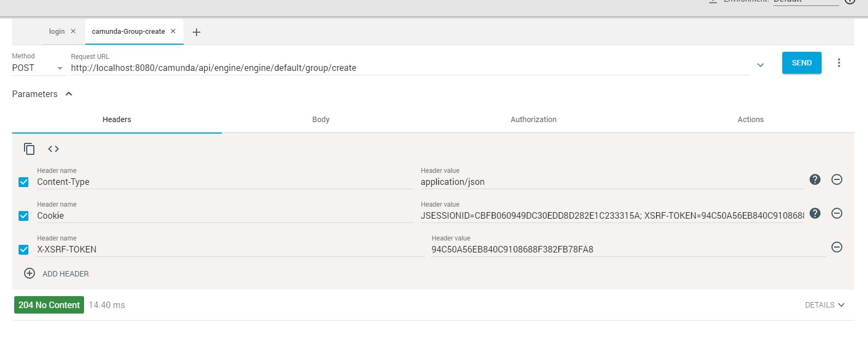The image size is (868, 361).
Task: Edit the application/json header value
Action: 612,182
